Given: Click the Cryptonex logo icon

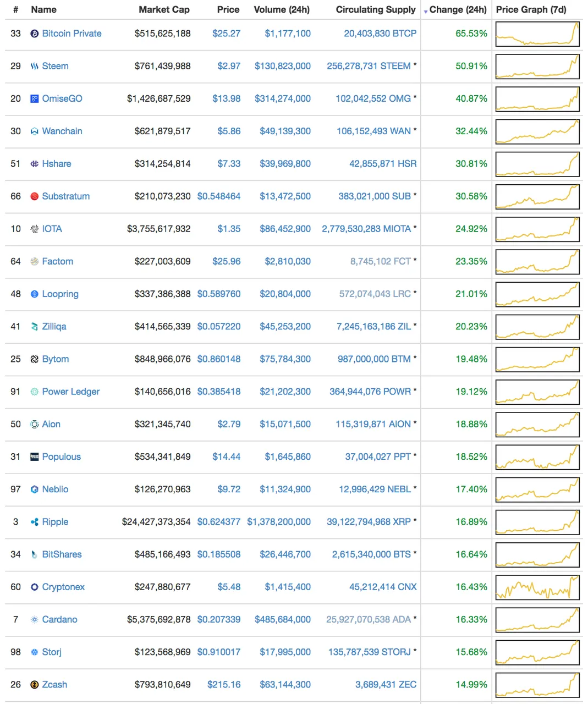Looking at the screenshot, I should pos(35,587).
